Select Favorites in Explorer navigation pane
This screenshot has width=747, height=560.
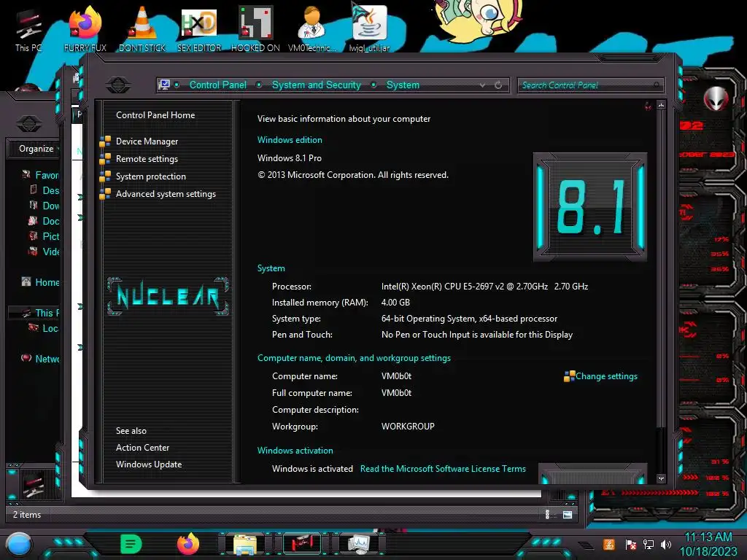(42, 175)
